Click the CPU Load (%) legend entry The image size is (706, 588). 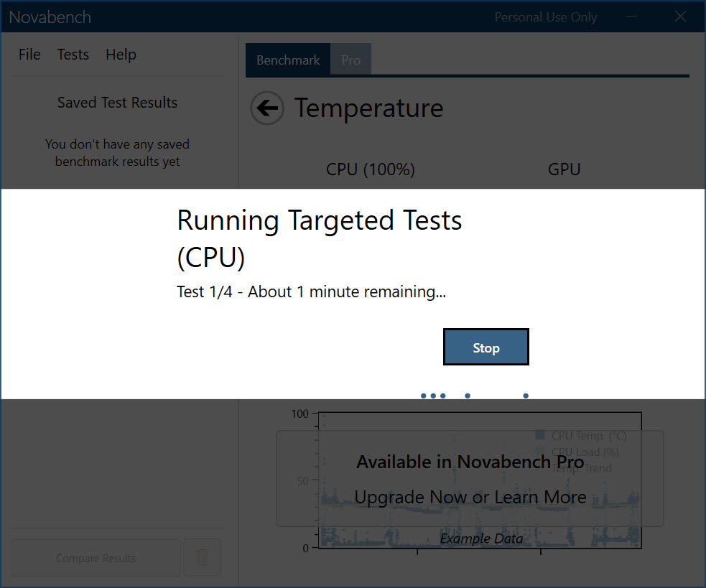pos(577,452)
